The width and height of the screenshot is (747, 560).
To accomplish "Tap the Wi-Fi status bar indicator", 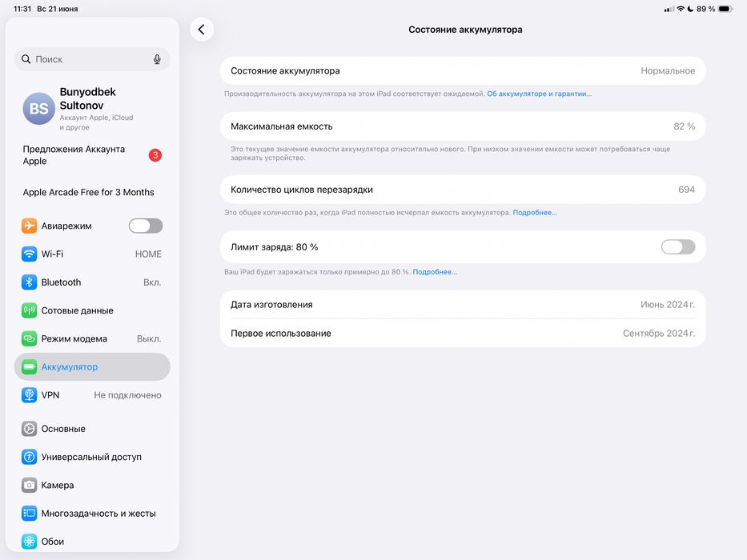I will 681,9.
